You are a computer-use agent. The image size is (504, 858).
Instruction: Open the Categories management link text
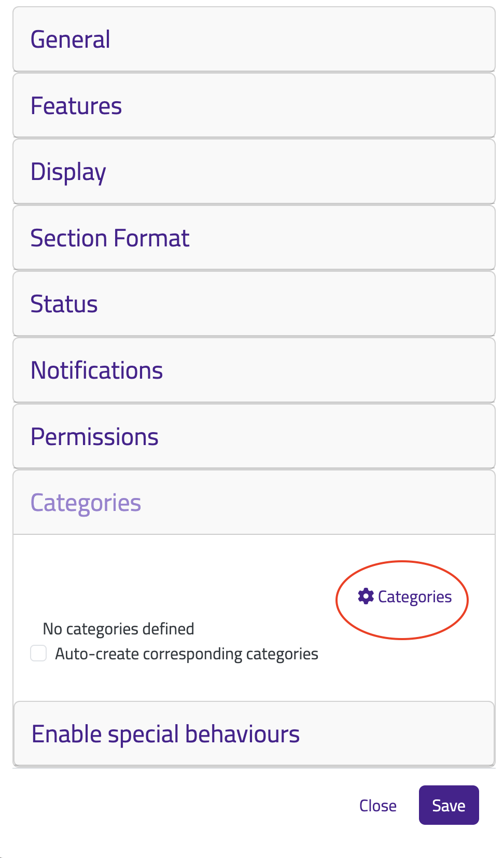click(415, 597)
